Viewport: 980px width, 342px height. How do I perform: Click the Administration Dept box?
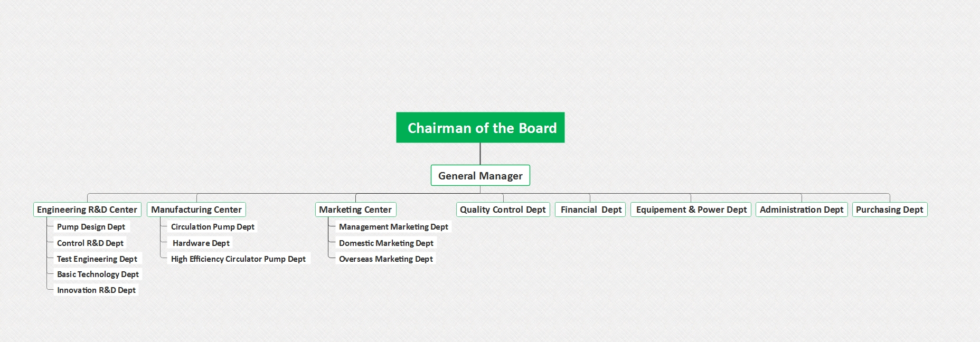click(802, 210)
